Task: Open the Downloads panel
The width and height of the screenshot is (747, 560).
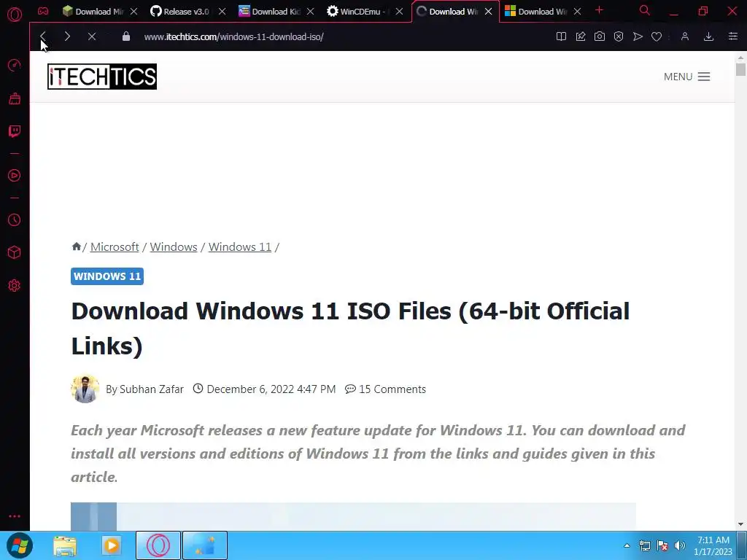Action: pyautogui.click(x=709, y=36)
